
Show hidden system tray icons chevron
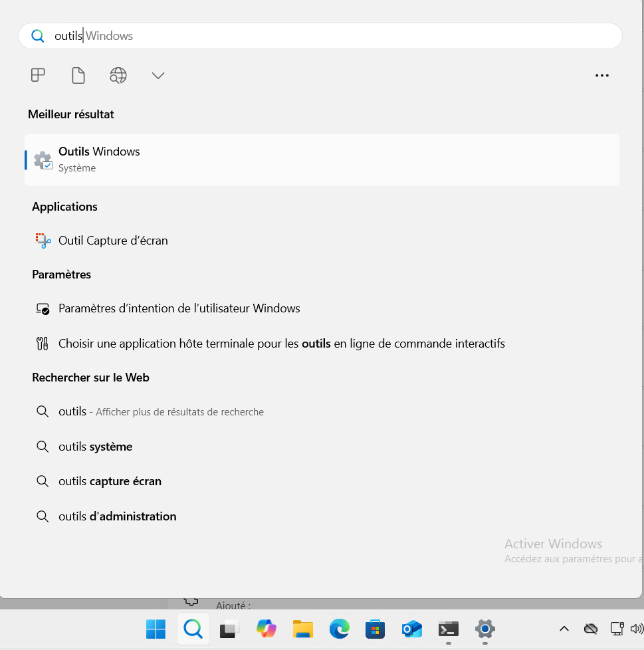point(564,629)
